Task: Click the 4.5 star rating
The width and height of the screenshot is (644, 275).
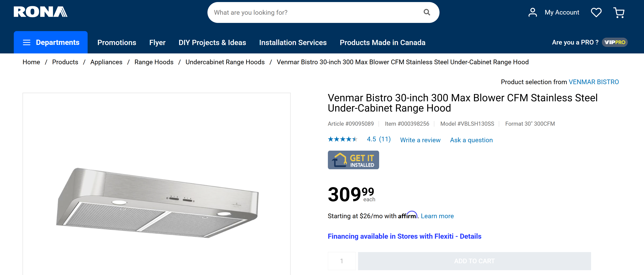Action: pyautogui.click(x=378, y=139)
